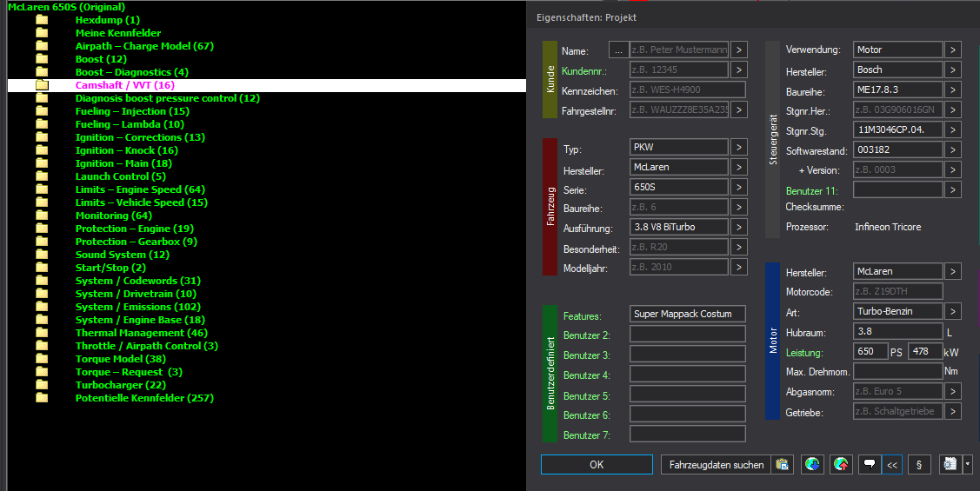This screenshot has height=491, width=980.
Task: Open the arrow next to Ausführung field
Action: point(739,228)
